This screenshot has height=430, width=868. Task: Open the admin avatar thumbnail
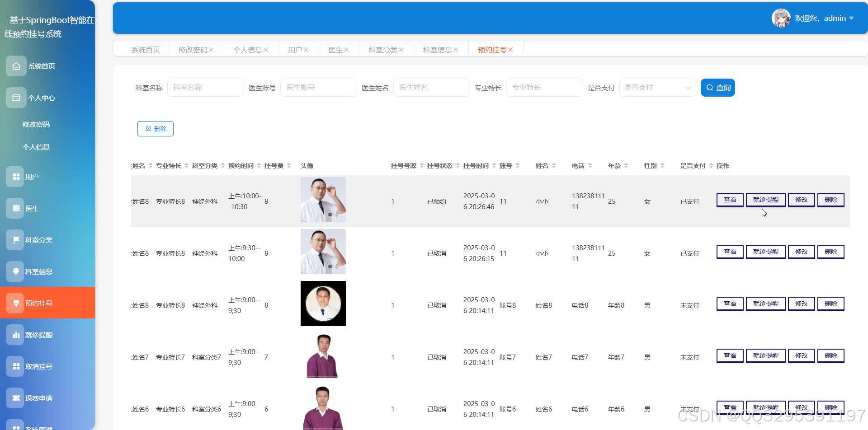pyautogui.click(x=780, y=18)
